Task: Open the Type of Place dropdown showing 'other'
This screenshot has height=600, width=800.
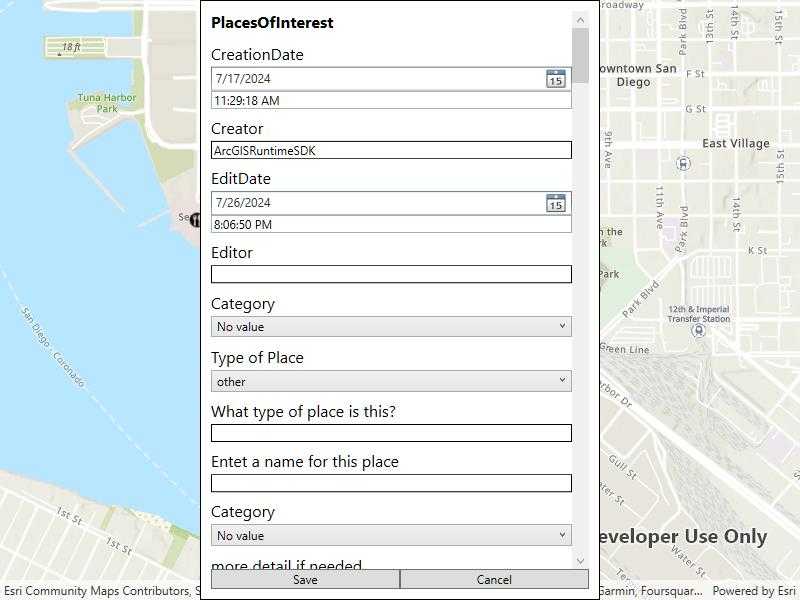Action: click(x=390, y=381)
